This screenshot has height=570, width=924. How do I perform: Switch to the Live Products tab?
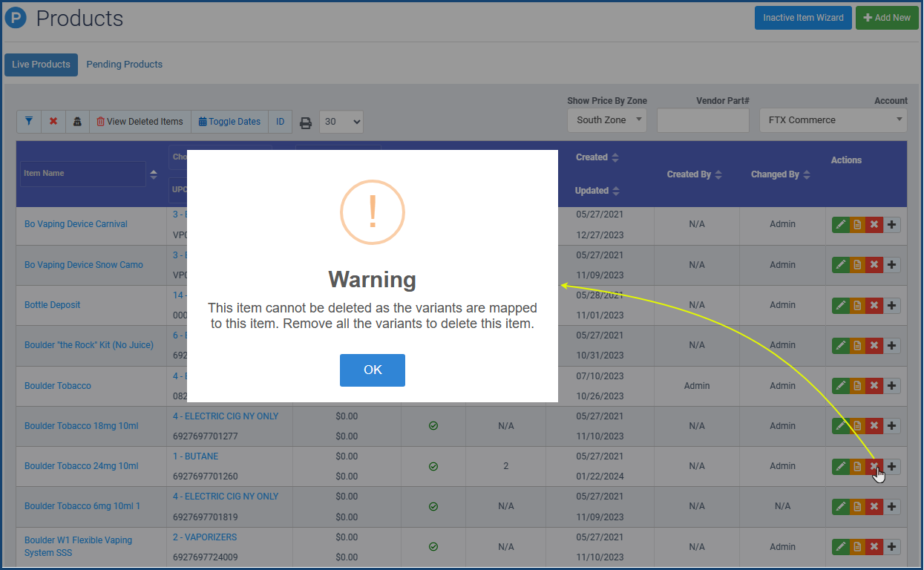pos(41,65)
